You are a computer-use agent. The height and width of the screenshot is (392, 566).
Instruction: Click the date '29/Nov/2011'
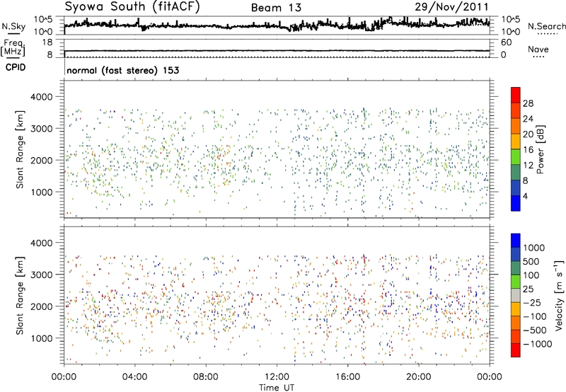[x=451, y=6]
